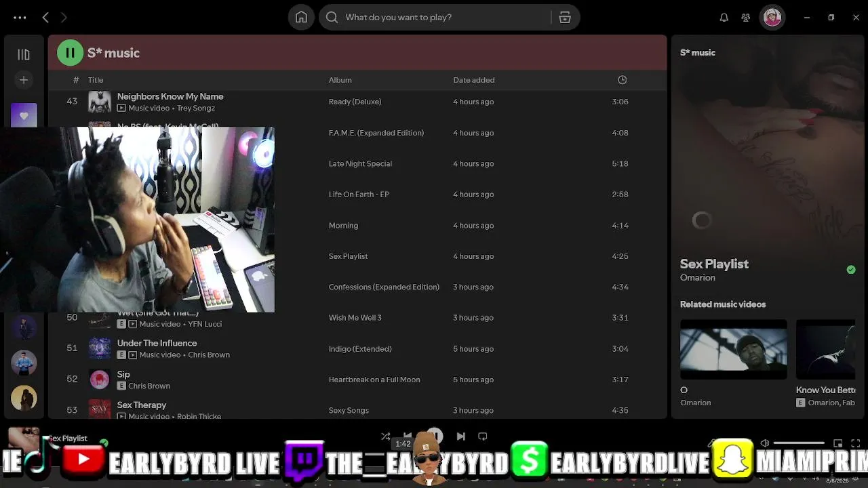Toggle shuffle in the player bar
This screenshot has height=488, width=868.
pos(386,436)
